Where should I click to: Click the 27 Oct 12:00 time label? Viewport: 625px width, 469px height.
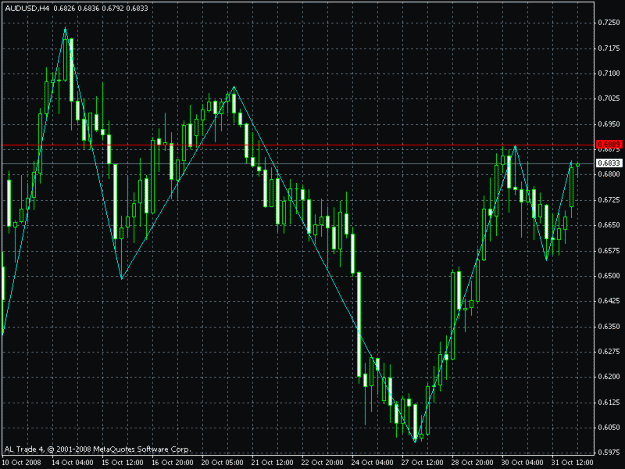coord(422,463)
